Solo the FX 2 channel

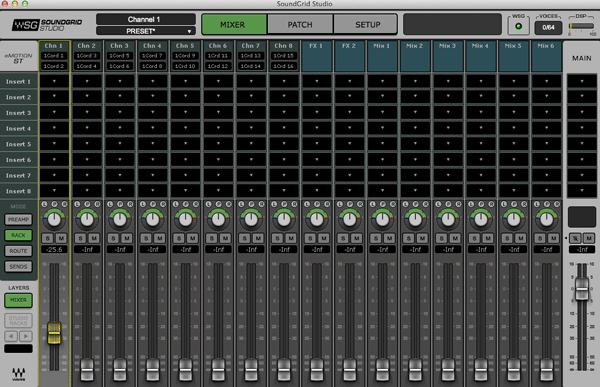[x=343, y=238]
